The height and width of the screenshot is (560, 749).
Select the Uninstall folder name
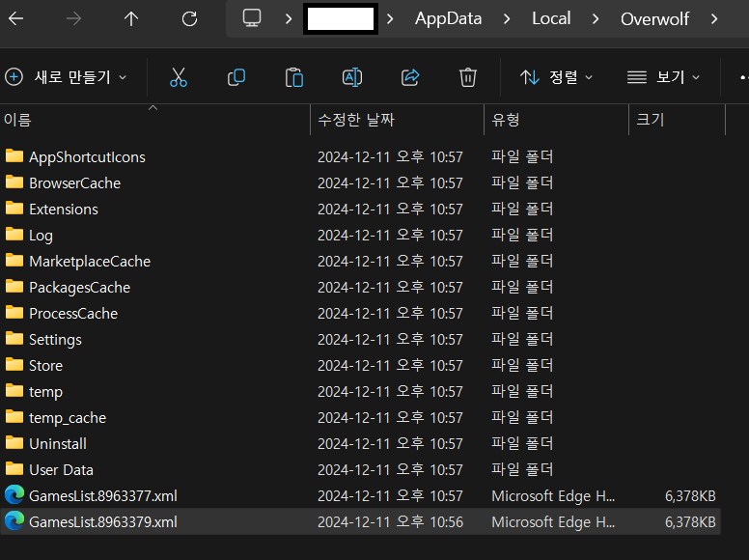coord(58,444)
